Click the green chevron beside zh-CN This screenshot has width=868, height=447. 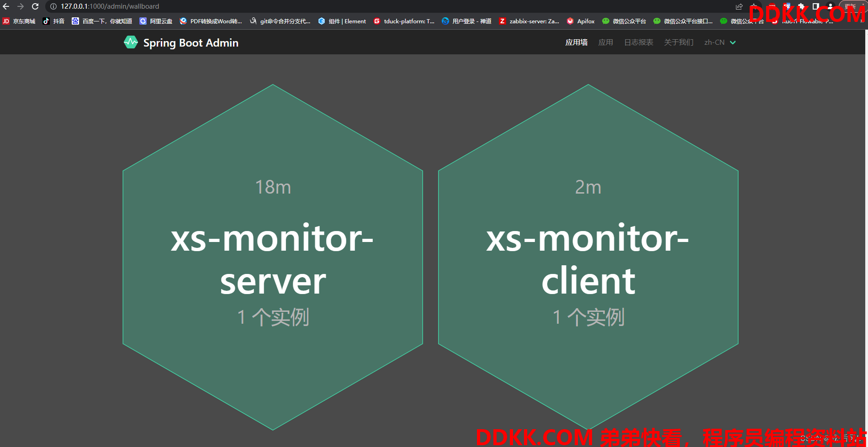(x=733, y=42)
